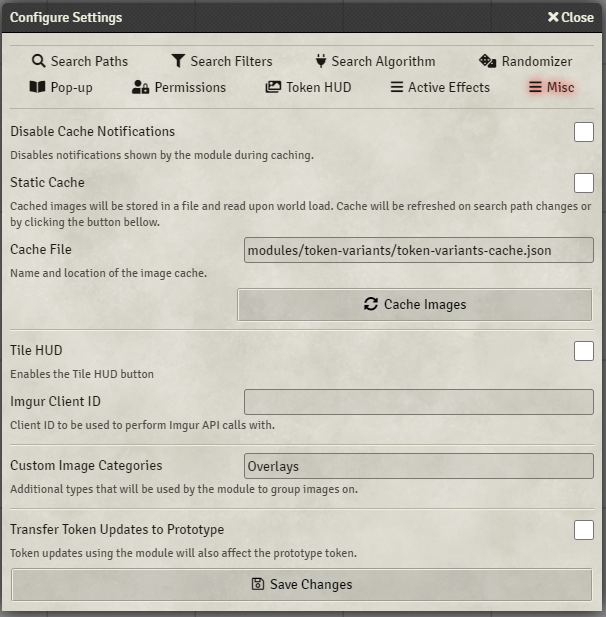Open the Active Effects tab
606x617 pixels.
pyautogui.click(x=440, y=87)
